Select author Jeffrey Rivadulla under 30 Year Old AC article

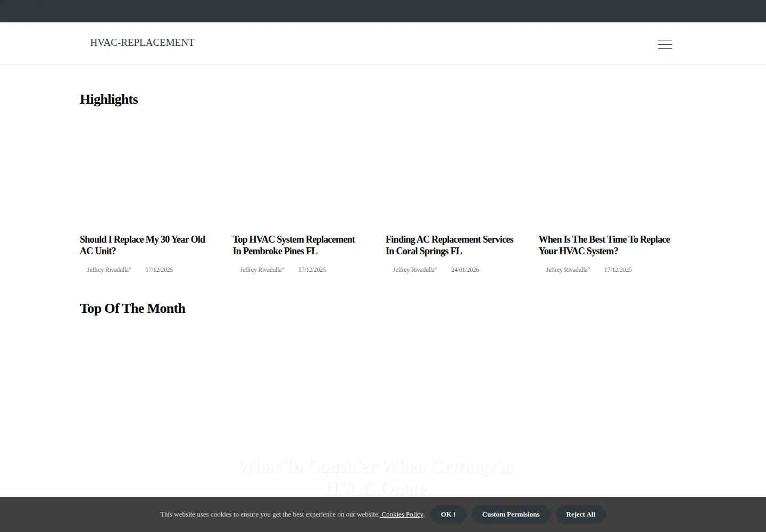tap(109, 270)
